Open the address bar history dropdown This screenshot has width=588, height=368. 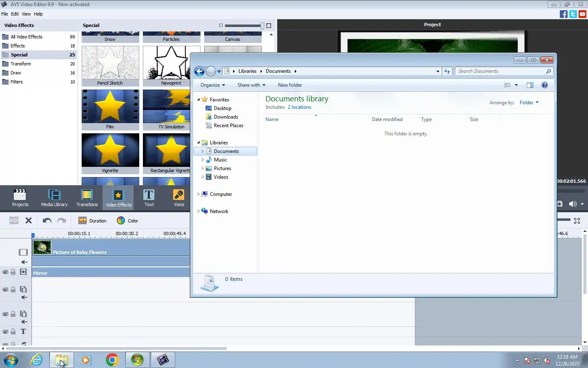pyautogui.click(x=438, y=71)
